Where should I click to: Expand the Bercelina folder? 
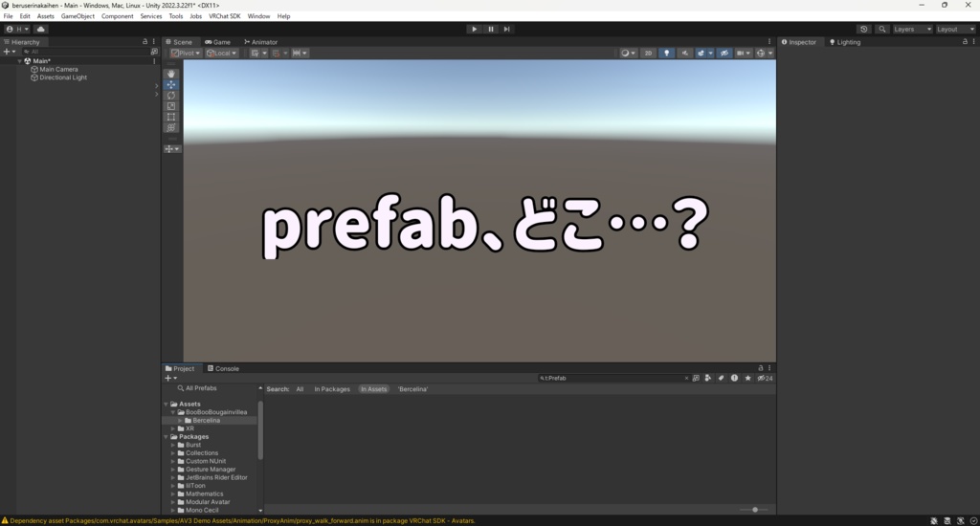click(180, 421)
